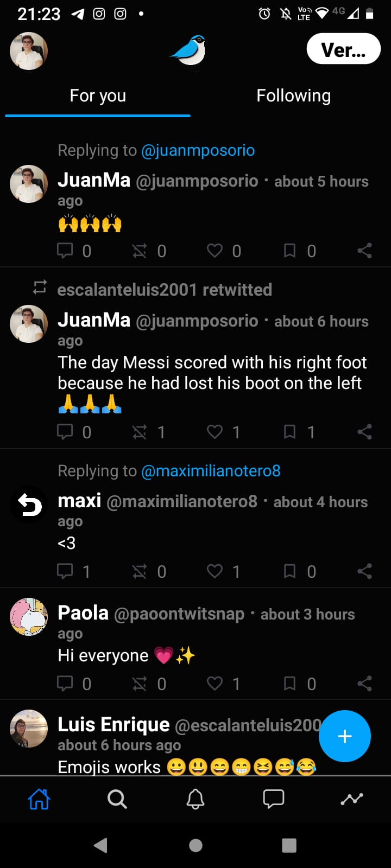Bookmark the Messi right foot post

290,432
